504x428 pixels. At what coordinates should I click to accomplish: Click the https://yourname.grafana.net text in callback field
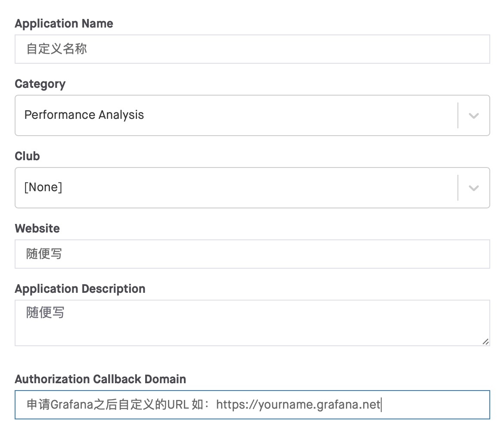pos(298,405)
